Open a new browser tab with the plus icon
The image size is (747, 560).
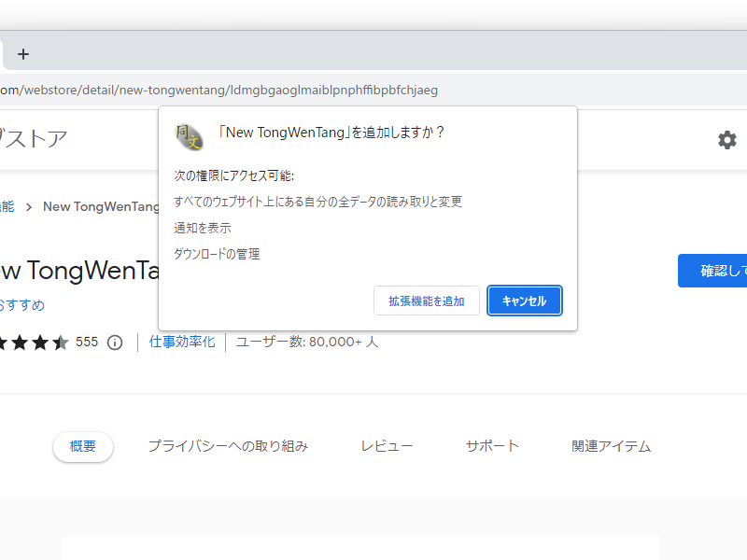pyautogui.click(x=23, y=53)
